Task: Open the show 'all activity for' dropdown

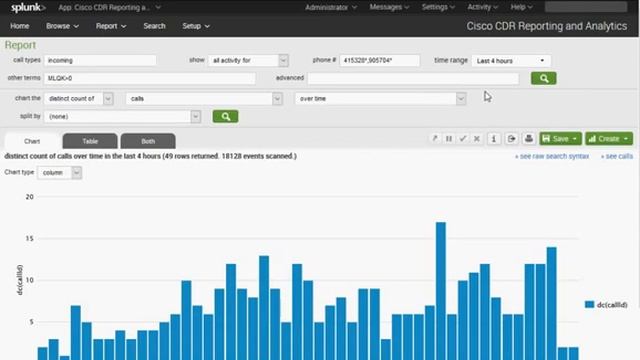Action: pyautogui.click(x=248, y=60)
